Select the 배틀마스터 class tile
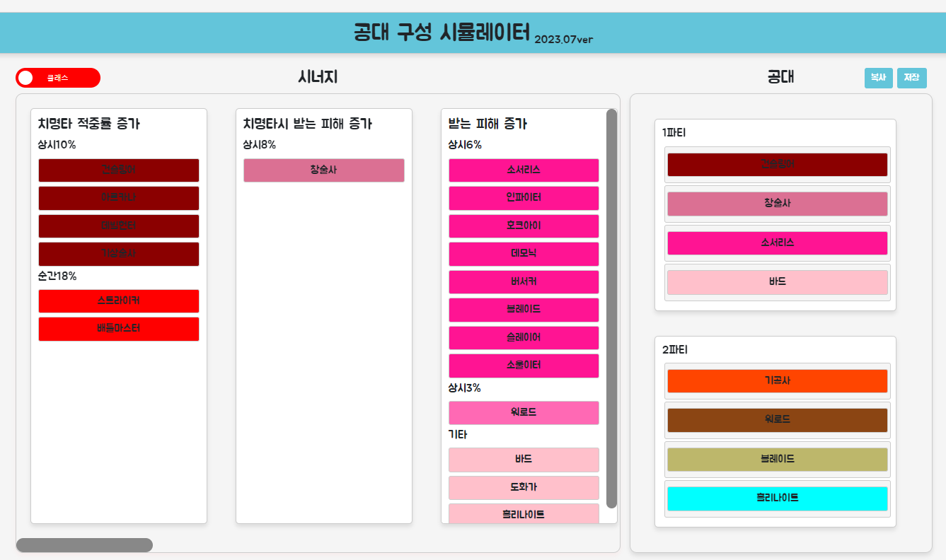Image resolution: width=946 pixels, height=560 pixels. 119,329
